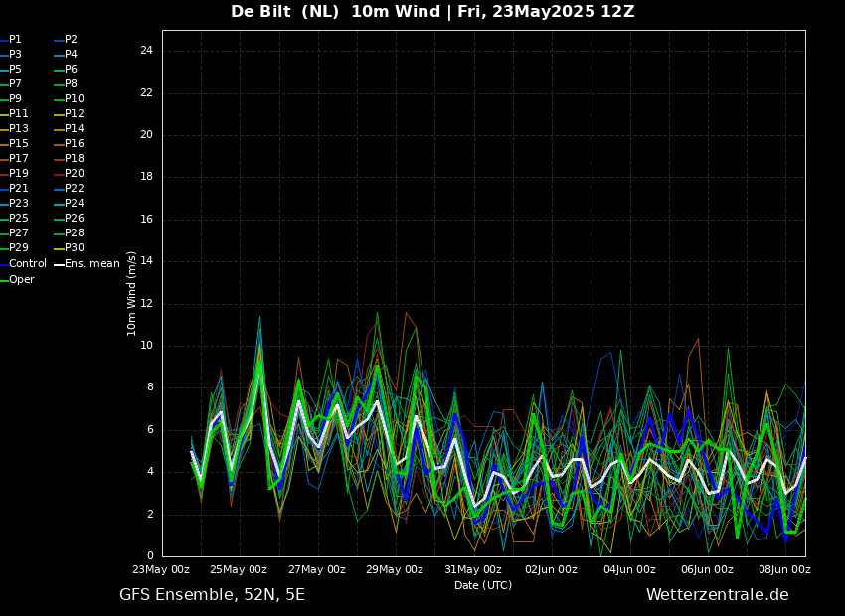The image size is (845, 616).
Task: Click the 04Jun 00z date tick
Action: 629,569
